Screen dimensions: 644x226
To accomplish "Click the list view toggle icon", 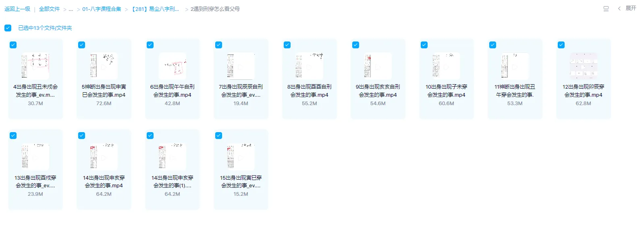I will (606, 9).
